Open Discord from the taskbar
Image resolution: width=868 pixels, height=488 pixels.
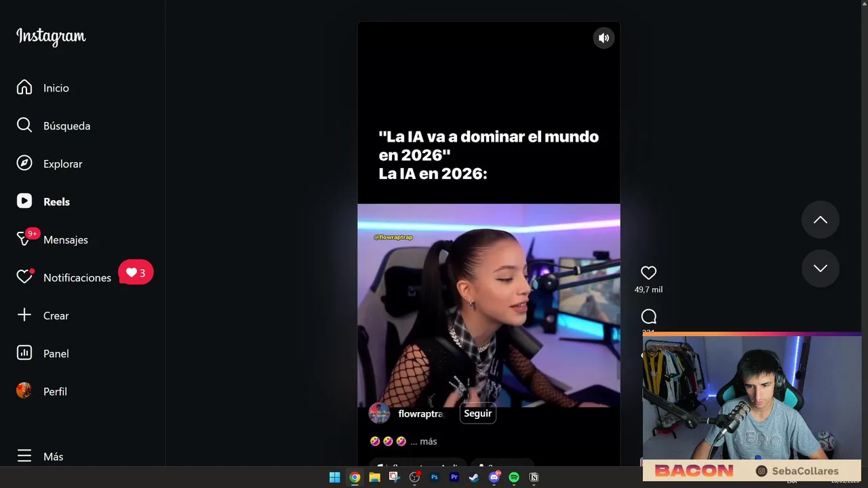click(494, 477)
